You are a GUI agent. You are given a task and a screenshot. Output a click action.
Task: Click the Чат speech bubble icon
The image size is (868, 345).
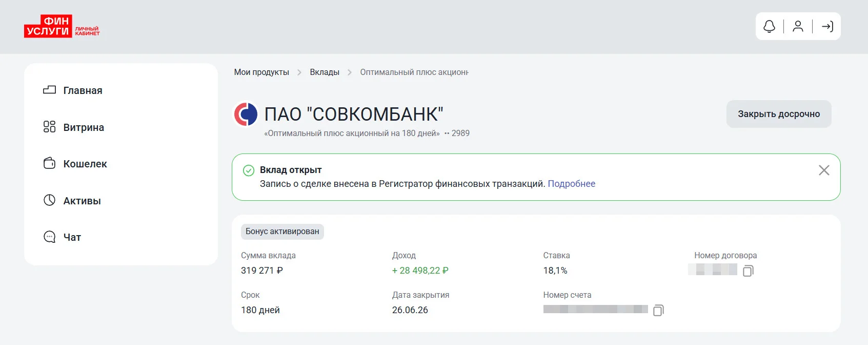(49, 237)
